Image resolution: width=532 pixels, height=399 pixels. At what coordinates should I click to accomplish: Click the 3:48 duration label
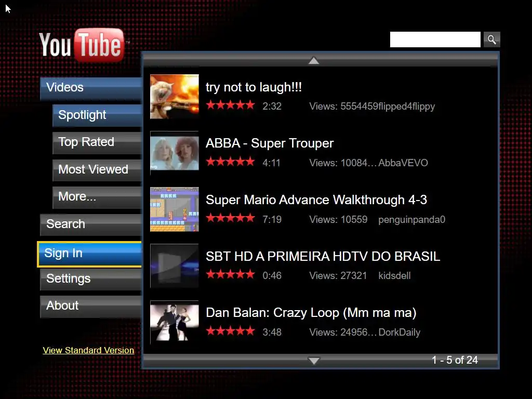tap(272, 332)
